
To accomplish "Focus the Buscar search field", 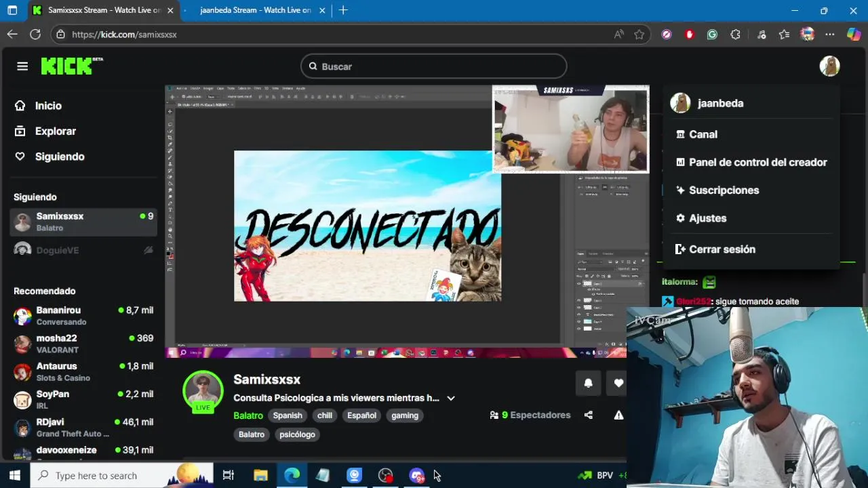I will point(433,66).
